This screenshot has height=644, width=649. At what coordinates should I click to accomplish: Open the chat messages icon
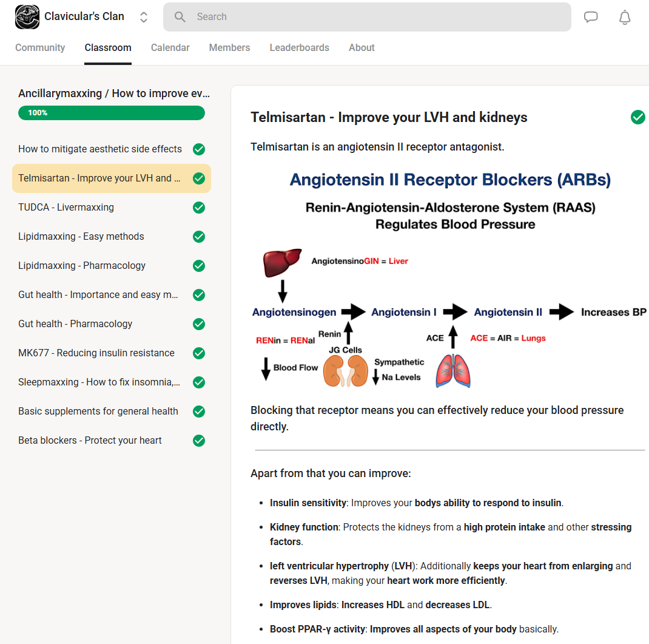[x=591, y=17]
